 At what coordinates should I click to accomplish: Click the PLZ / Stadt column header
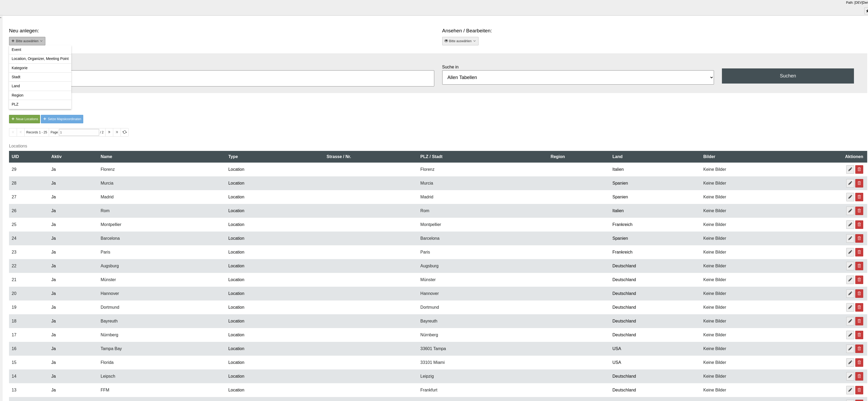[431, 157]
